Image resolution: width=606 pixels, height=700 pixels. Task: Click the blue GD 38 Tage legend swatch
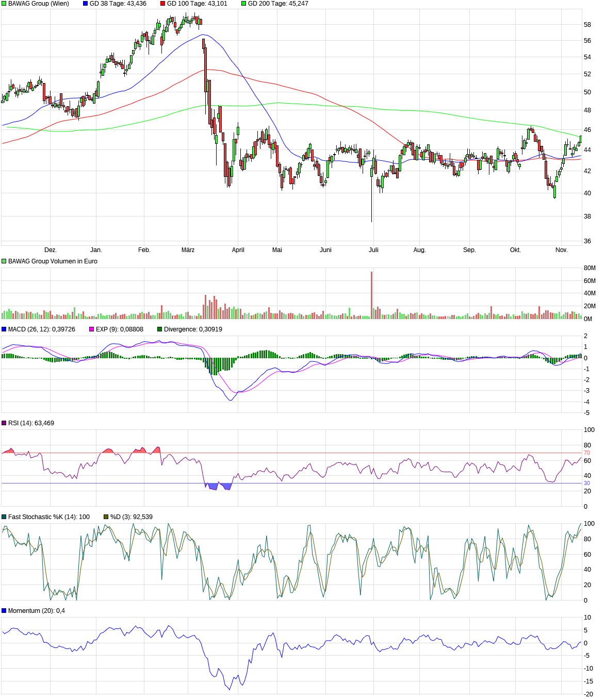[x=86, y=4]
